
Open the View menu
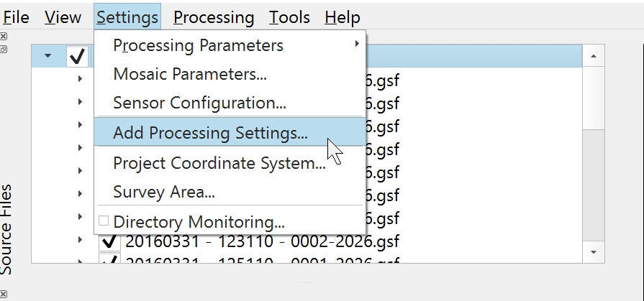(63, 17)
